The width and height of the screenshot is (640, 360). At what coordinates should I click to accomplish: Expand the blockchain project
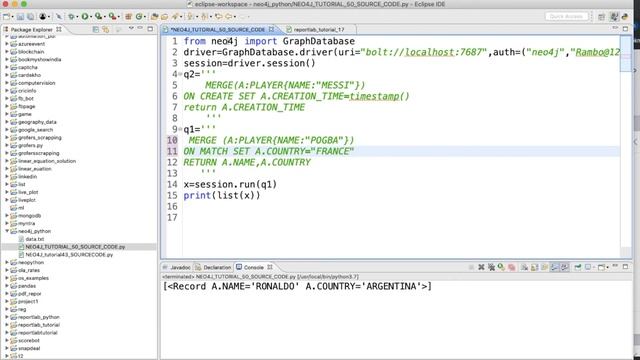coord(7,52)
